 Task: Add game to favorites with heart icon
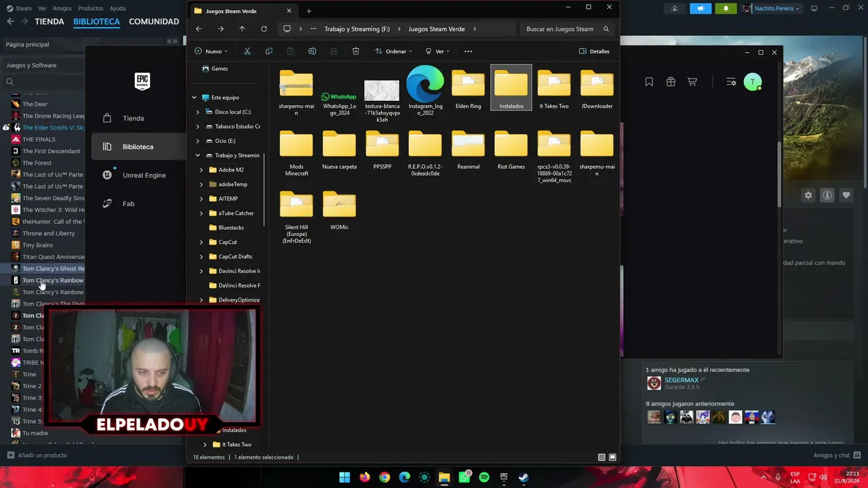click(x=846, y=195)
